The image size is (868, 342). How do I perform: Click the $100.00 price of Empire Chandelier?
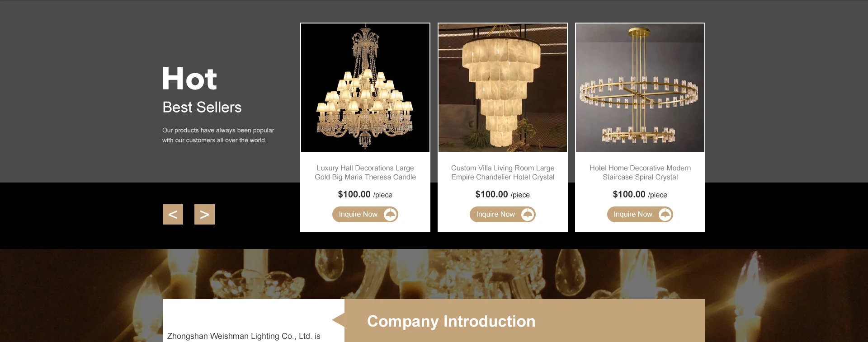point(491,194)
